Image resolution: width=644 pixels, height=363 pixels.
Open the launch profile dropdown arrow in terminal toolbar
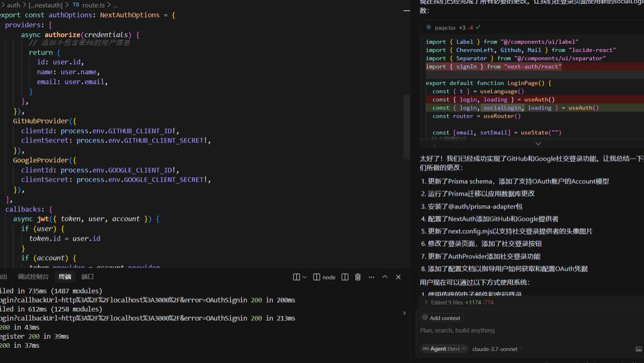[305, 277]
